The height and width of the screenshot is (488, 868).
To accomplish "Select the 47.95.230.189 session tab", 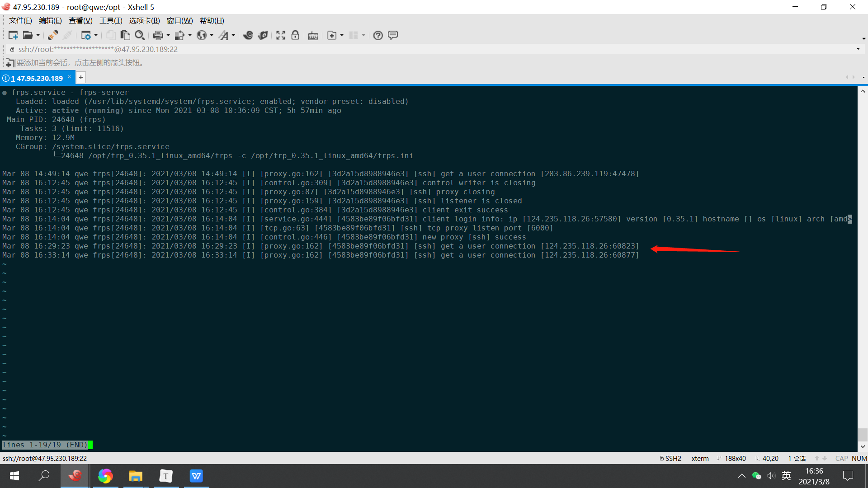I will [x=37, y=78].
